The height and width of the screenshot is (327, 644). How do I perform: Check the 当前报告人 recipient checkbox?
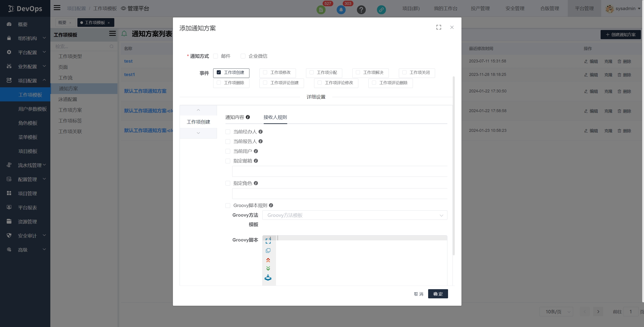click(x=228, y=142)
